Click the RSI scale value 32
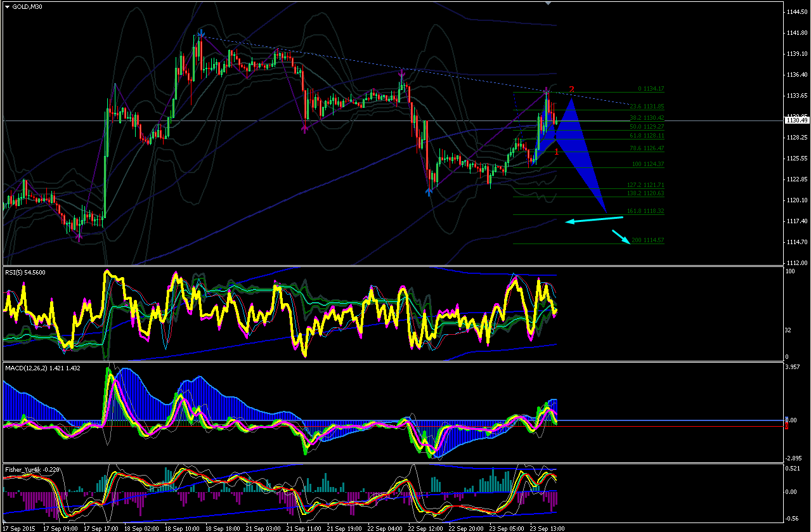The width and height of the screenshot is (811, 532). [789, 330]
